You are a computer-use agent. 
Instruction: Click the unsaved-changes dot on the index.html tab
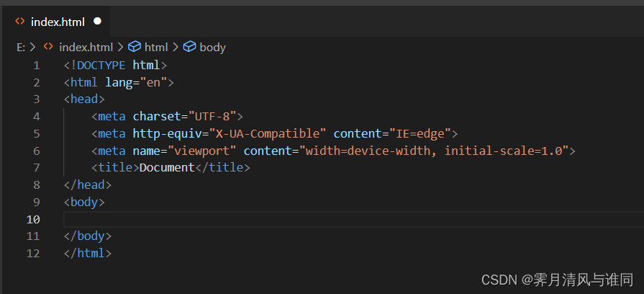click(x=98, y=22)
